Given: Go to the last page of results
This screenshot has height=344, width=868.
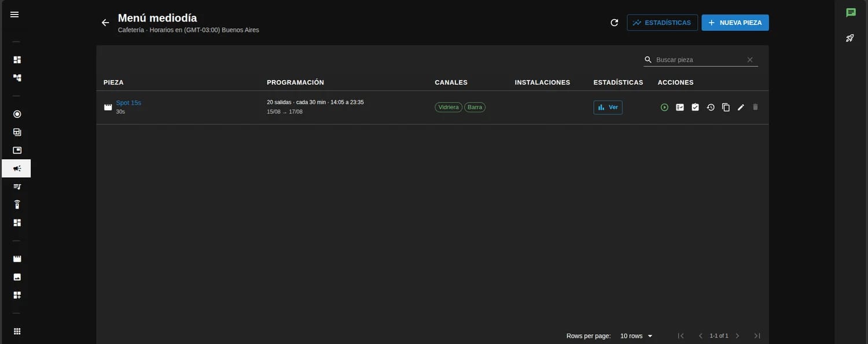Looking at the screenshot, I should (x=757, y=336).
